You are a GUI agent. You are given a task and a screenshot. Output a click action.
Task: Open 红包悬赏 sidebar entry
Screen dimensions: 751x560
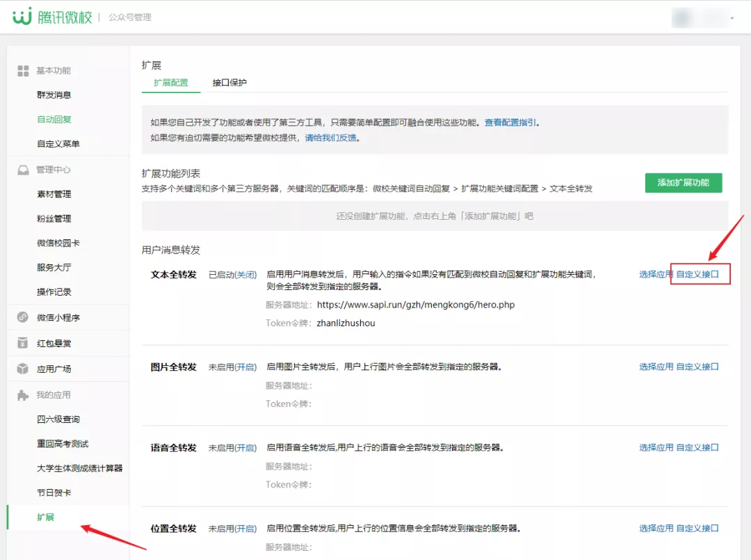click(54, 344)
